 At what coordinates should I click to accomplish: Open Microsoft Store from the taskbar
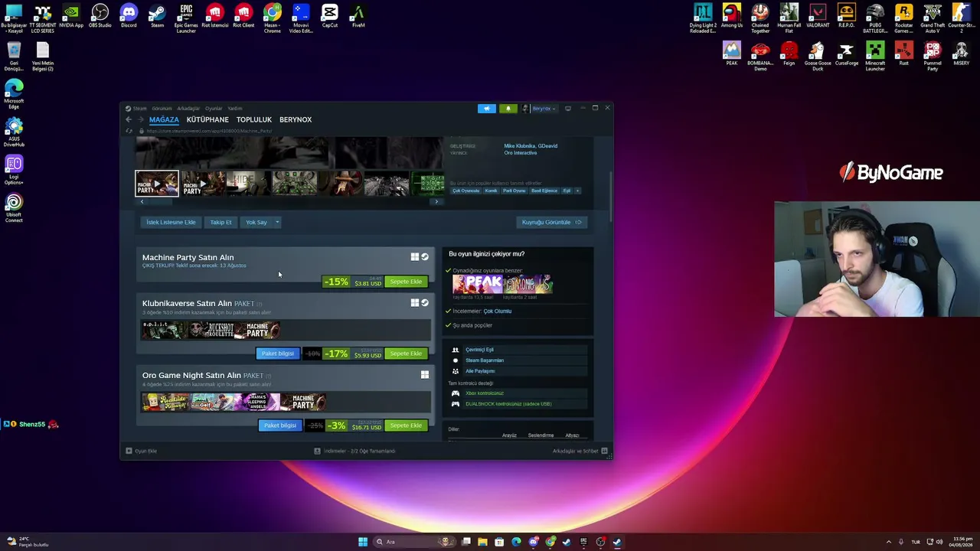pyautogui.click(x=499, y=542)
